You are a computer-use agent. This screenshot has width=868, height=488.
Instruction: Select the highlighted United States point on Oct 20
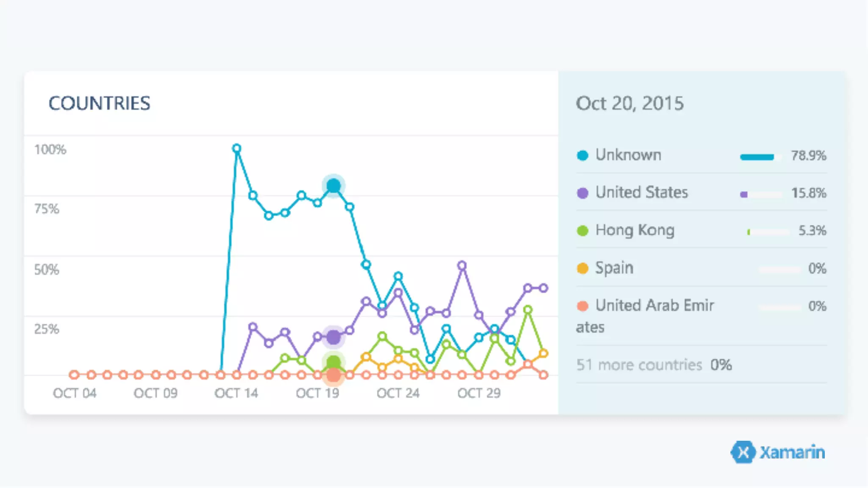334,338
